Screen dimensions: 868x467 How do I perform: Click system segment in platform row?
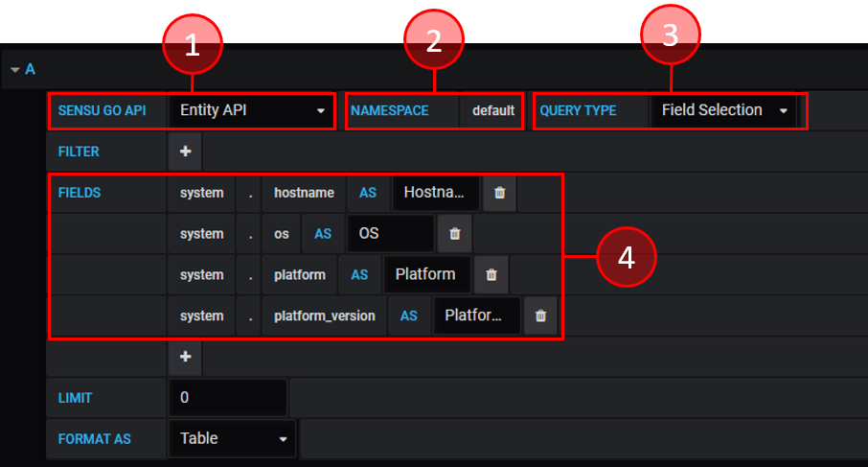(201, 275)
